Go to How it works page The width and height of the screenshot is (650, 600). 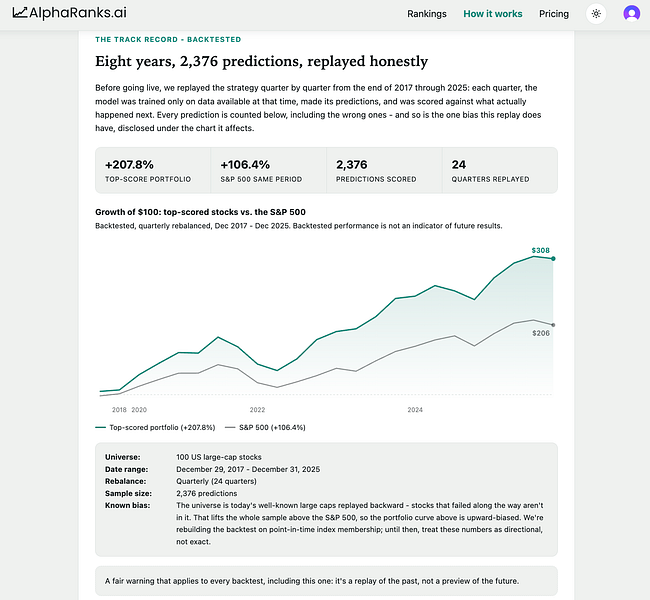pyautogui.click(x=492, y=14)
